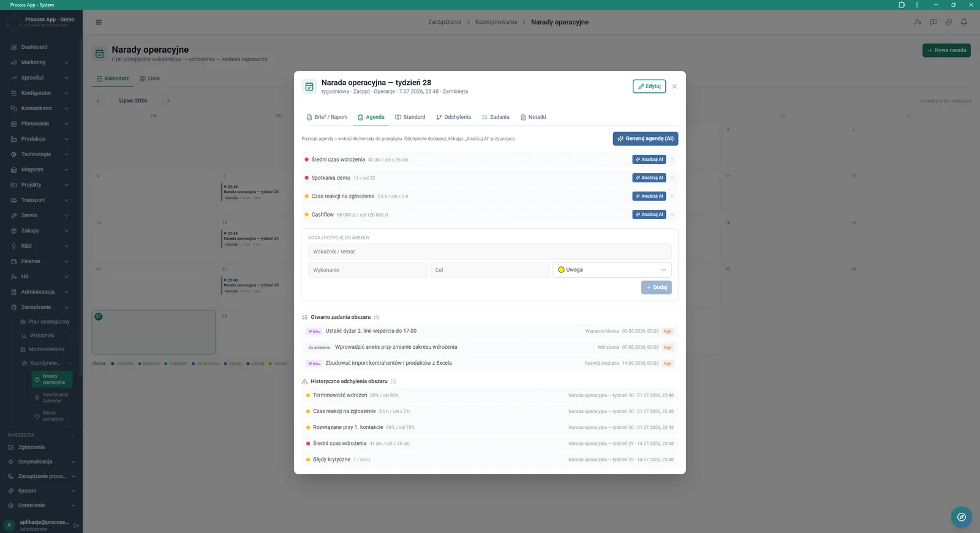Remove Czas reakcji na zgłoszenie agenda item
Image resolution: width=980 pixels, height=533 pixels.
pos(672,196)
